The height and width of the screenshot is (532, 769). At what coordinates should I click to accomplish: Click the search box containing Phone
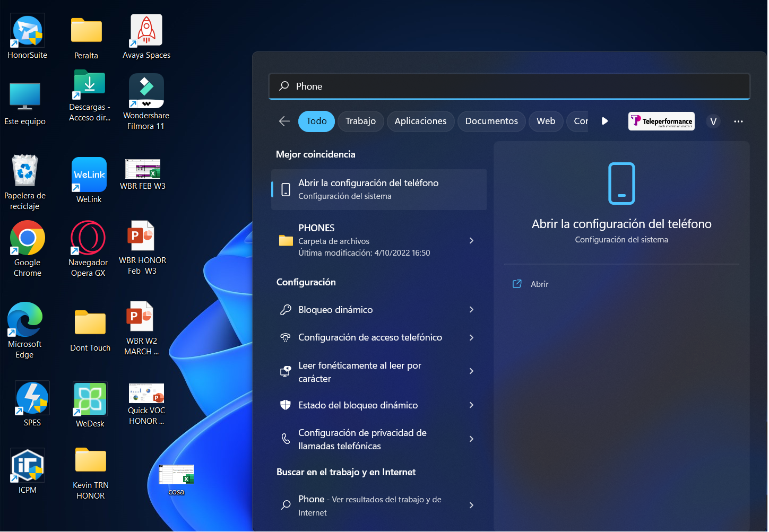coord(509,86)
